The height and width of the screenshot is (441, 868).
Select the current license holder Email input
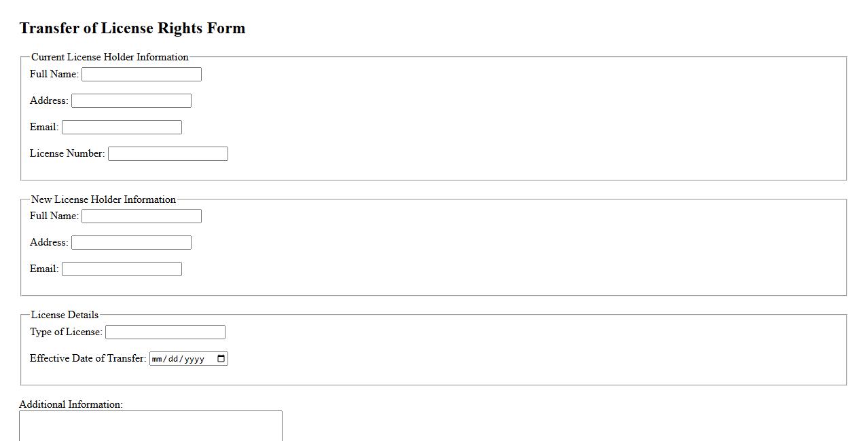tap(122, 128)
